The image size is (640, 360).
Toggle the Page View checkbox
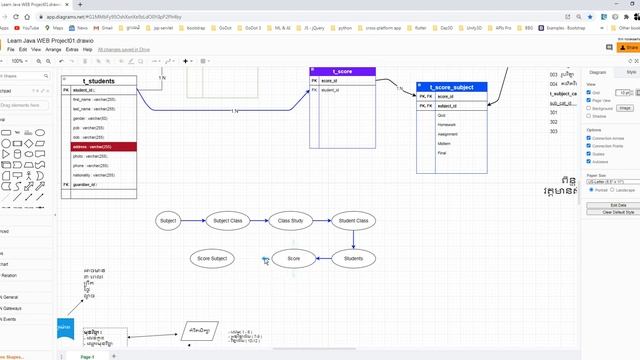[x=589, y=100]
